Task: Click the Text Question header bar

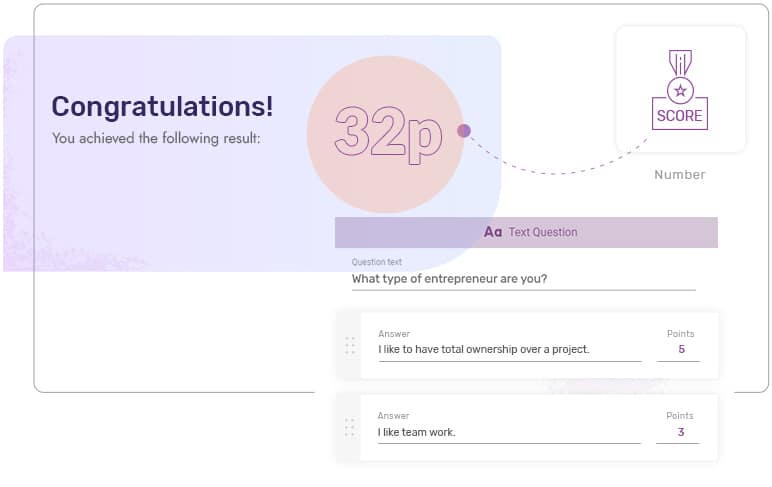Action: point(526,232)
